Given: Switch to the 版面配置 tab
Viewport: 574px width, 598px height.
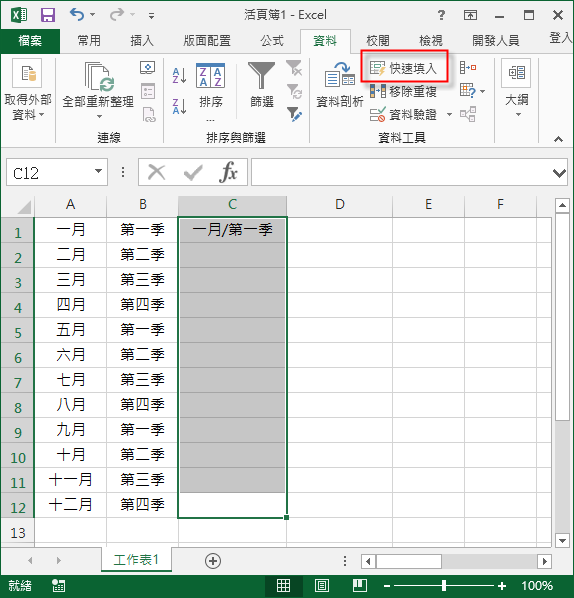Looking at the screenshot, I should click(207, 40).
